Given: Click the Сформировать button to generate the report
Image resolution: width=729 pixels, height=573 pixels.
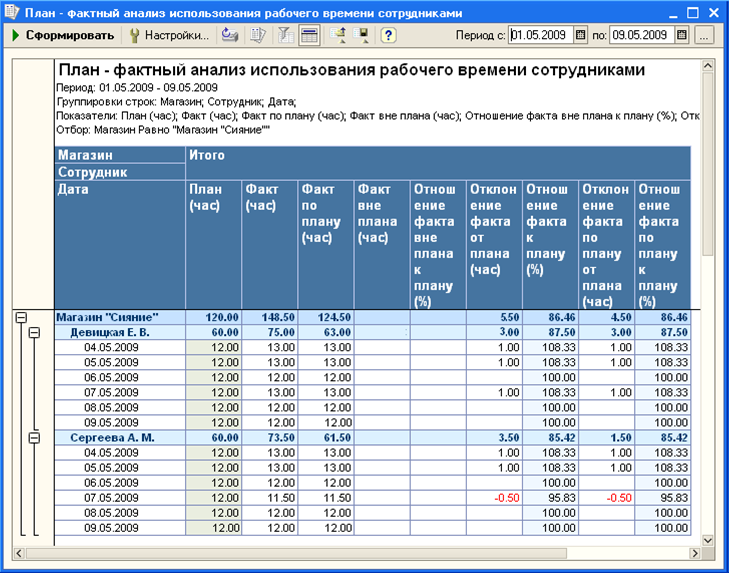Looking at the screenshot, I should (62, 35).
